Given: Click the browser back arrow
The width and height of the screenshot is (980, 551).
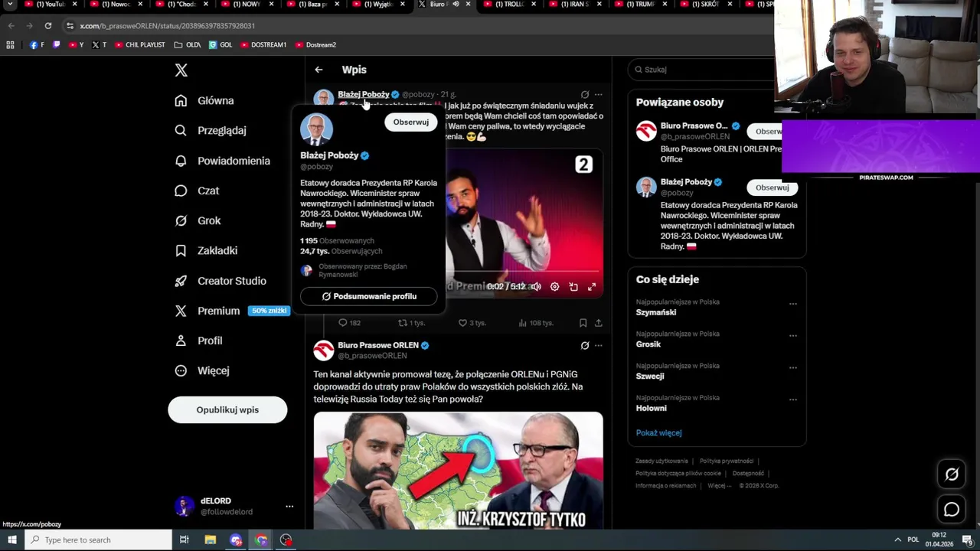Looking at the screenshot, I should tap(11, 25).
